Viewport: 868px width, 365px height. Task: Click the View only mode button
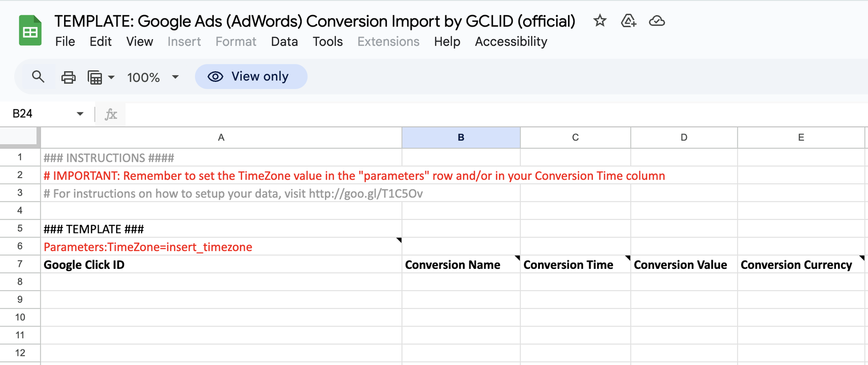251,77
